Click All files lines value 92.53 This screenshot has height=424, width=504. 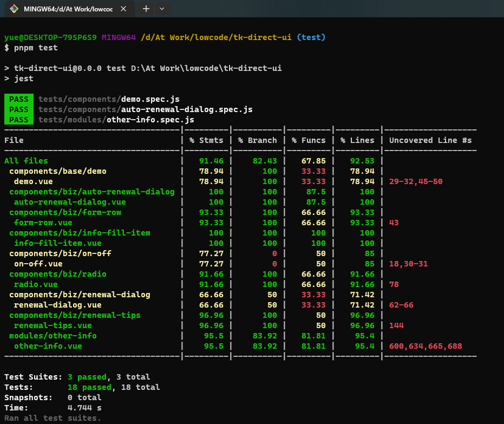362,161
